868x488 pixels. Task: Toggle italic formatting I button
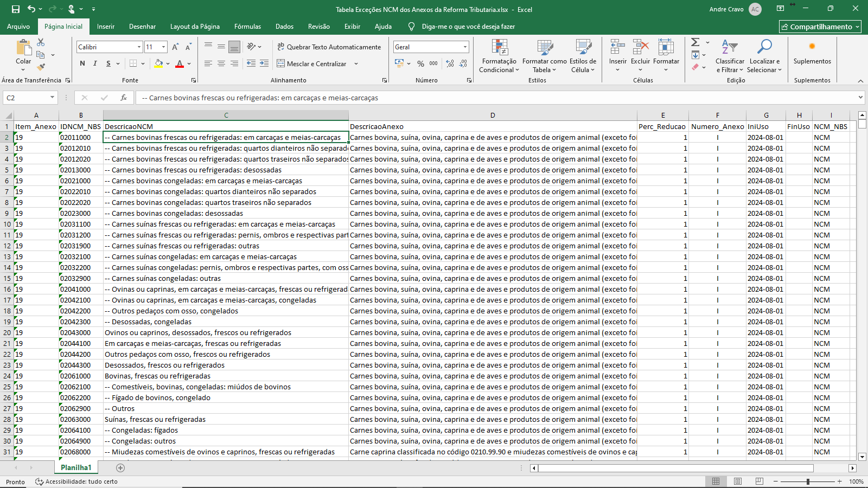click(95, 63)
